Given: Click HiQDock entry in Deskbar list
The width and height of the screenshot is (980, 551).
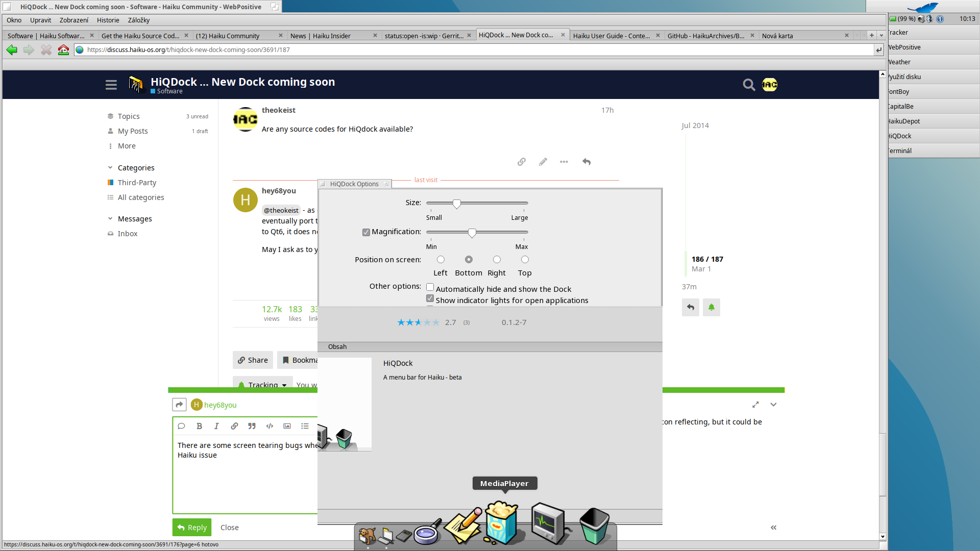Looking at the screenshot, I should pyautogui.click(x=934, y=136).
